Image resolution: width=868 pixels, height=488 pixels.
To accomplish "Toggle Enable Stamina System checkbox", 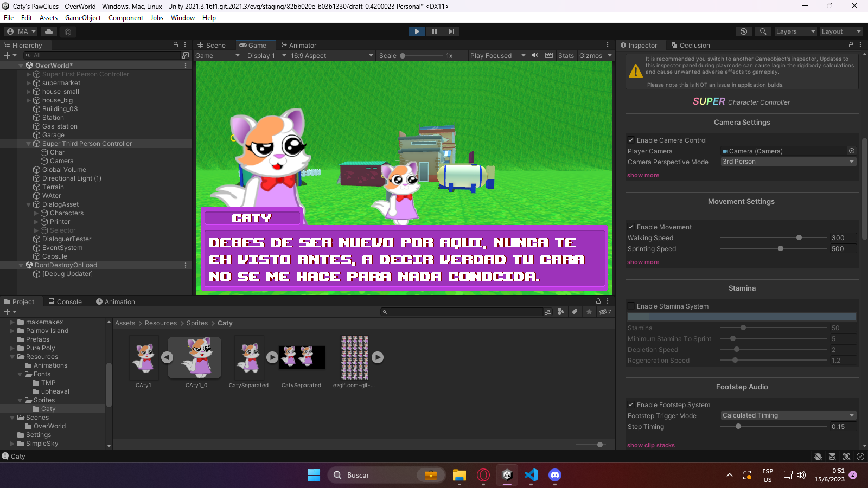I will 631,306.
